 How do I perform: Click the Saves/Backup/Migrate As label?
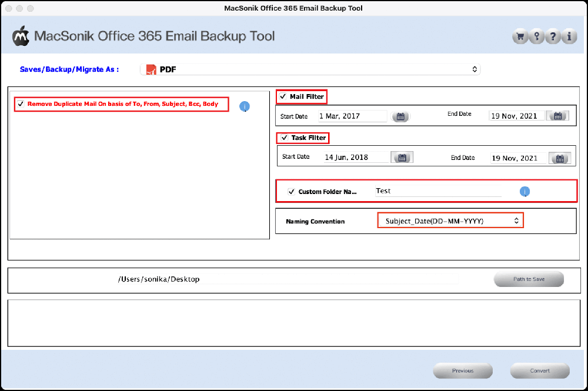(x=69, y=69)
